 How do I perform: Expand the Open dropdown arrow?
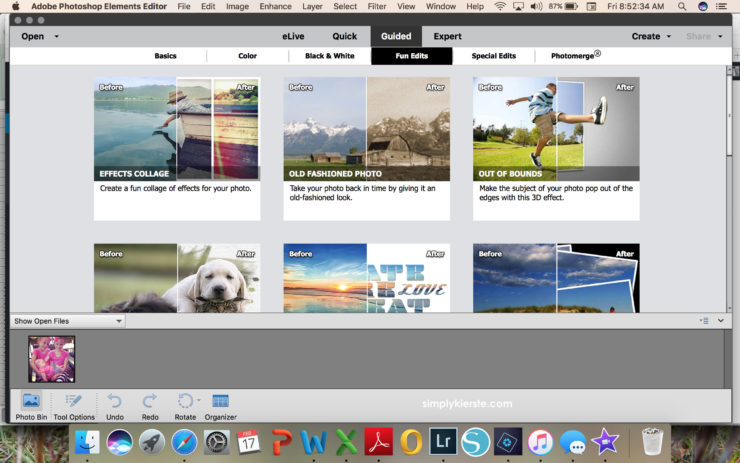[x=56, y=36]
